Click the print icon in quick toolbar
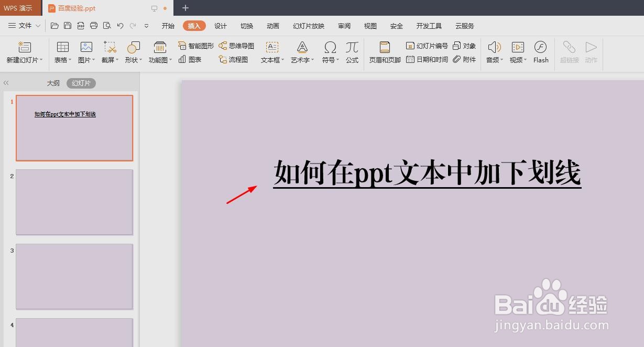The height and width of the screenshot is (347, 644). pos(94,26)
